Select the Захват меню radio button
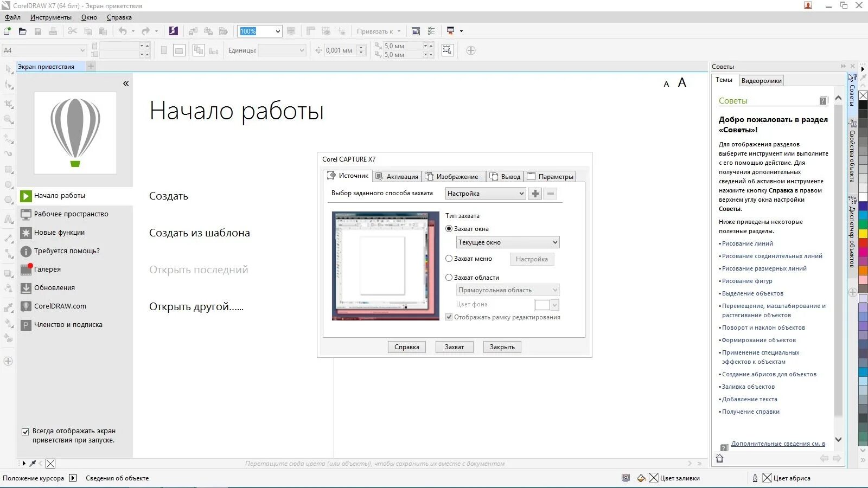Screen dimensions: 868x488 tap(449, 259)
